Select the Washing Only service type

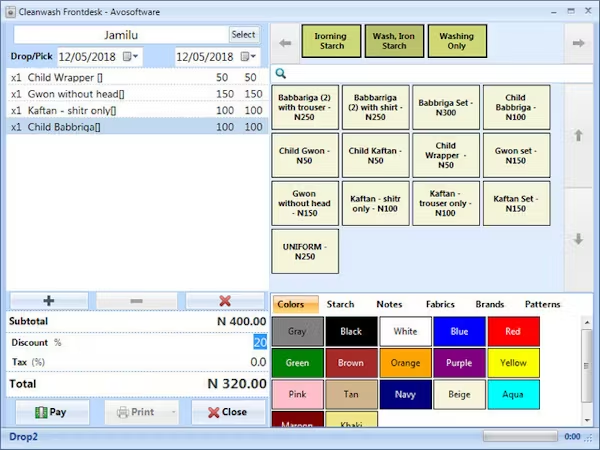tap(457, 41)
